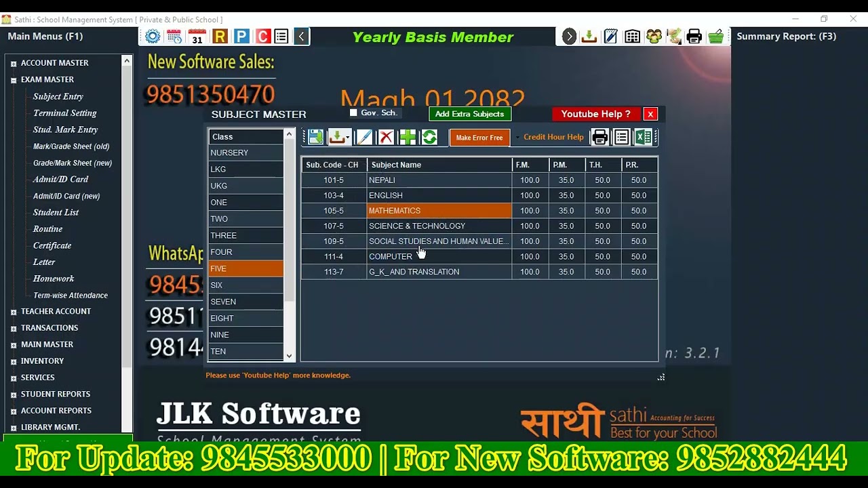Open the green shopping basket icon
Image resolution: width=868 pixels, height=488 pixels.
coord(716,37)
